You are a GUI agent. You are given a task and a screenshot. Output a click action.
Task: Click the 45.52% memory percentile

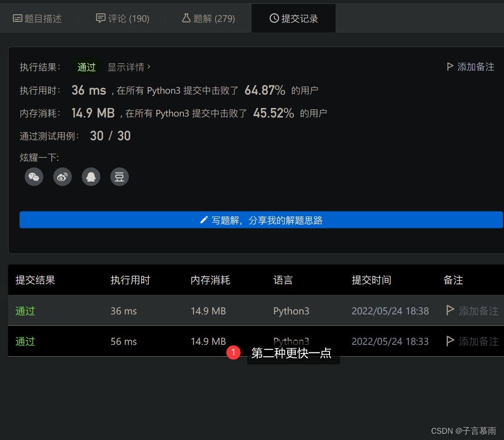[273, 113]
